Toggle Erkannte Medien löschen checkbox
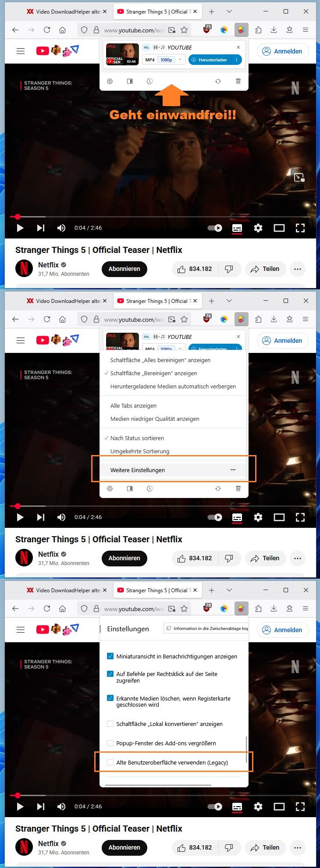This screenshot has height=868, width=320. click(110, 698)
